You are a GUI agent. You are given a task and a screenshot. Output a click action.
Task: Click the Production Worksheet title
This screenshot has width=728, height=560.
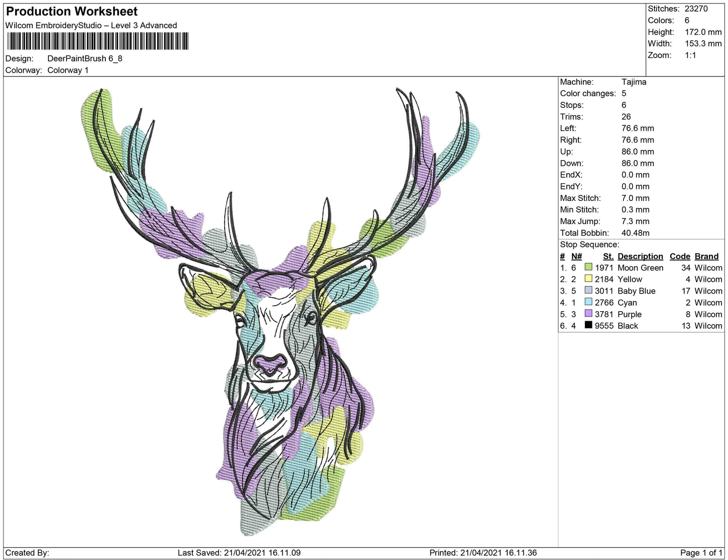[x=71, y=11]
